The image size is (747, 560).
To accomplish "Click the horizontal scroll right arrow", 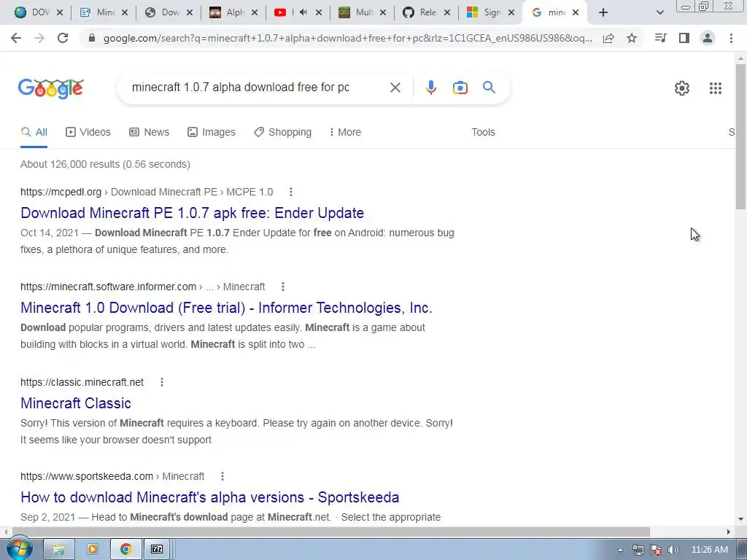I will (729, 532).
